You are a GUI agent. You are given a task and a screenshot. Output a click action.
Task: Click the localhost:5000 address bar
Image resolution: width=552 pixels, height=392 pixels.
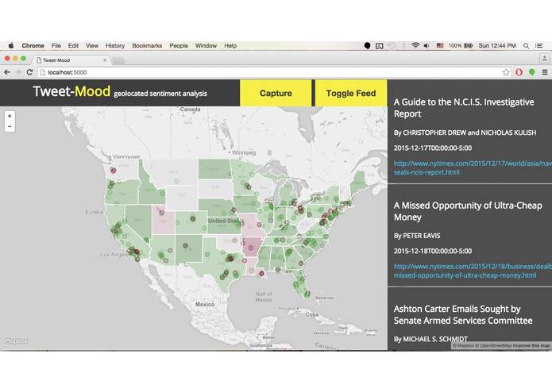click(271, 72)
